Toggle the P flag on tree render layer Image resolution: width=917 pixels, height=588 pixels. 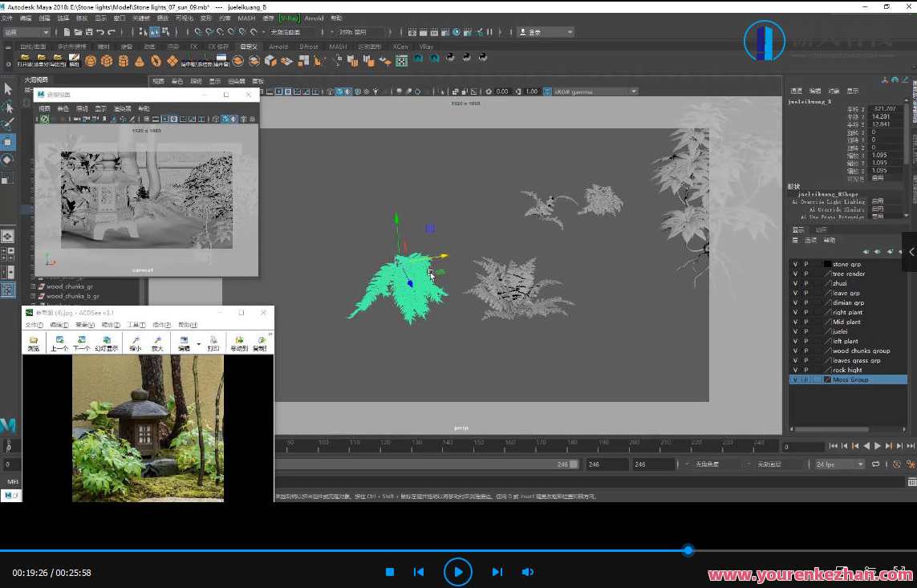click(x=806, y=274)
